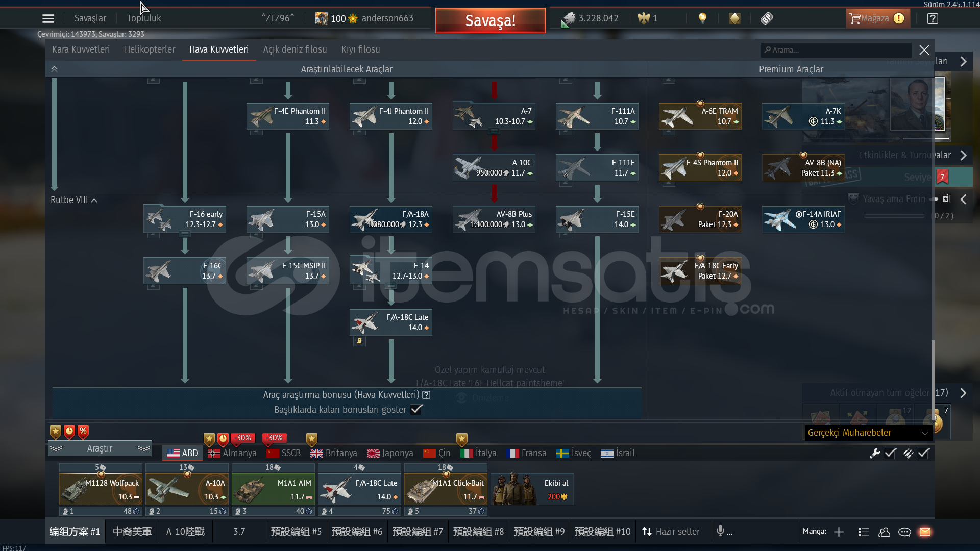Screen dimensions: 980x551
Task: Open Gerçekçi Muharebeler game mode dropdown
Action: [x=868, y=433]
